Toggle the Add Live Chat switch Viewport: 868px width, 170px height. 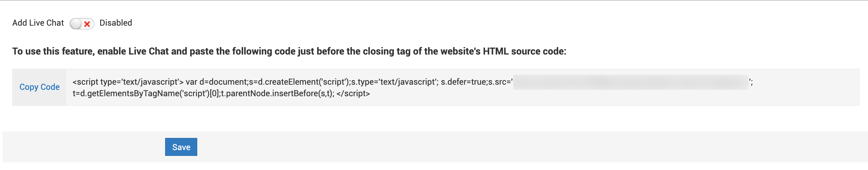82,23
